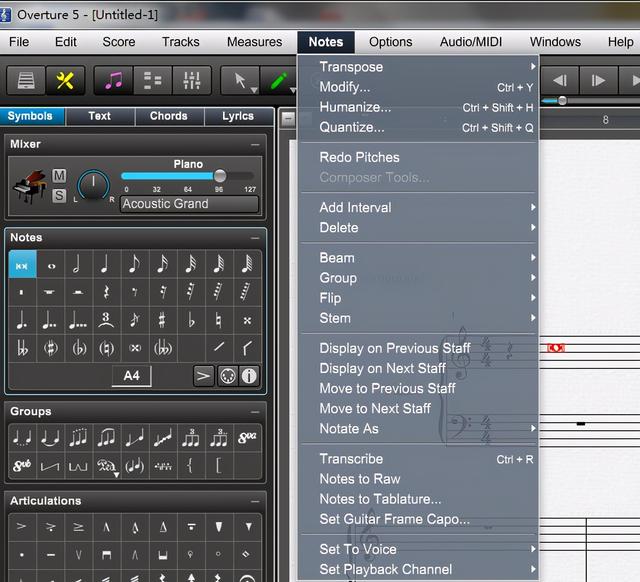This screenshot has height=582, width=640.
Task: Select the eighth rest symbol
Action: click(x=135, y=292)
